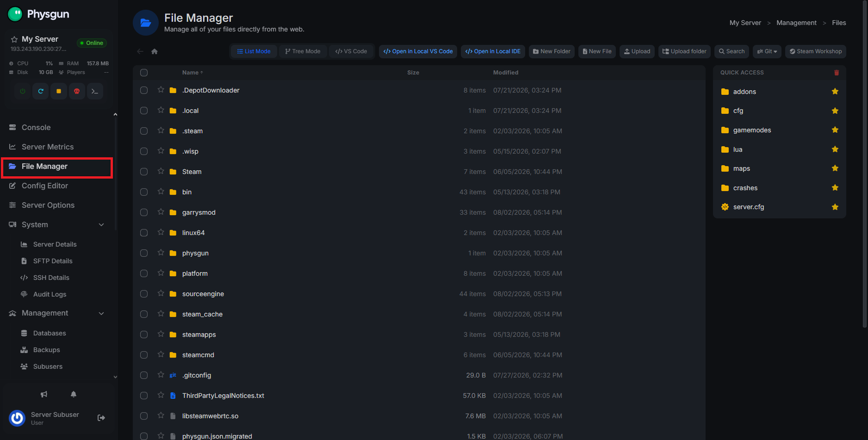
Task: Create a New File
Action: pos(597,51)
